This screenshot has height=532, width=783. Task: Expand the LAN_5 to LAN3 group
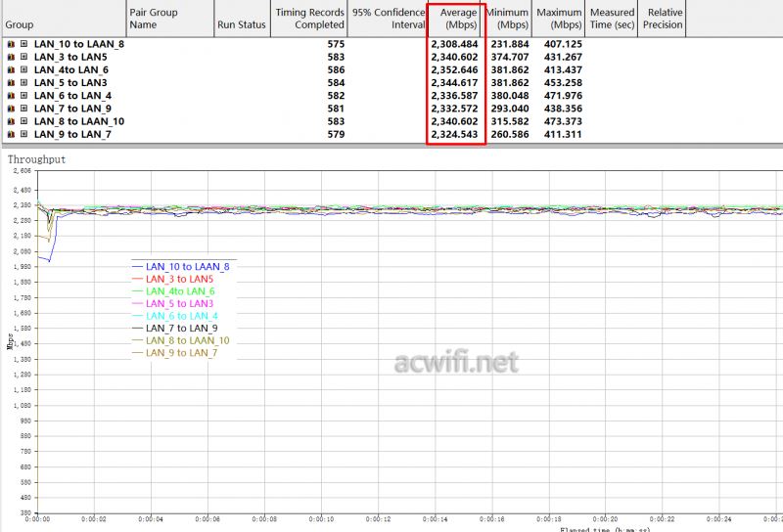click(x=23, y=83)
